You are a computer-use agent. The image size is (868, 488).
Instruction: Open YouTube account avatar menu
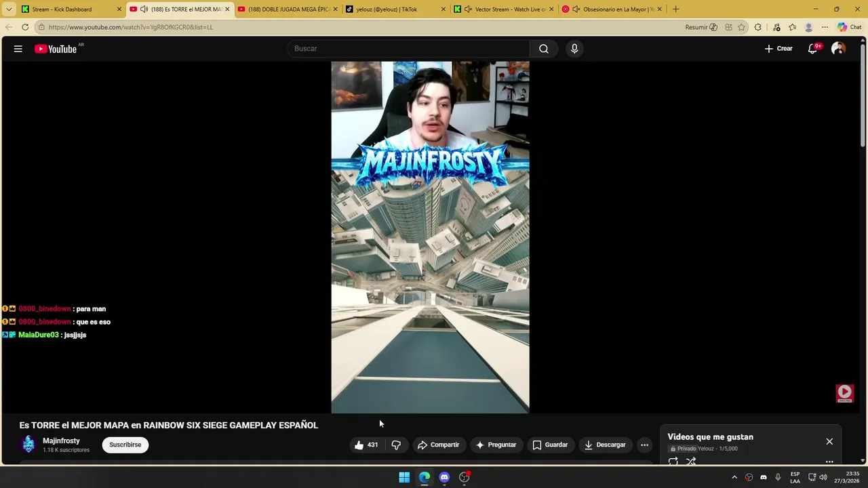(838, 49)
